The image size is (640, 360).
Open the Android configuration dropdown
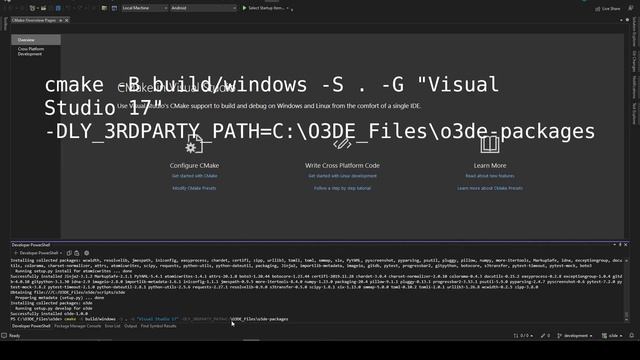coord(203,8)
